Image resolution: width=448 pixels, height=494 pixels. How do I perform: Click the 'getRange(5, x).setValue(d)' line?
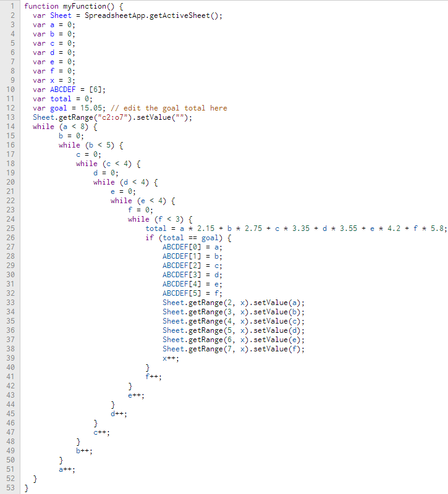pos(234,330)
